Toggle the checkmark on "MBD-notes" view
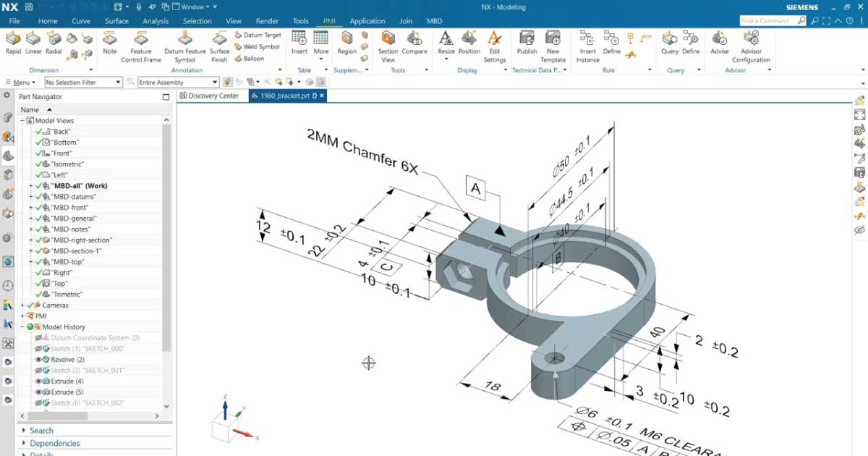This screenshot has height=456, width=868. click(39, 229)
